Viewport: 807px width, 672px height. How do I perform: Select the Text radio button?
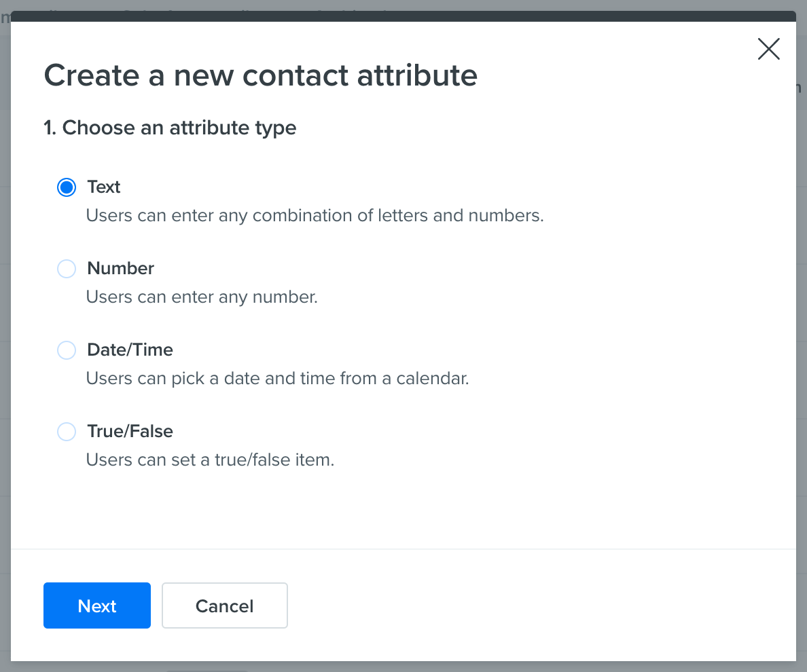tap(67, 187)
